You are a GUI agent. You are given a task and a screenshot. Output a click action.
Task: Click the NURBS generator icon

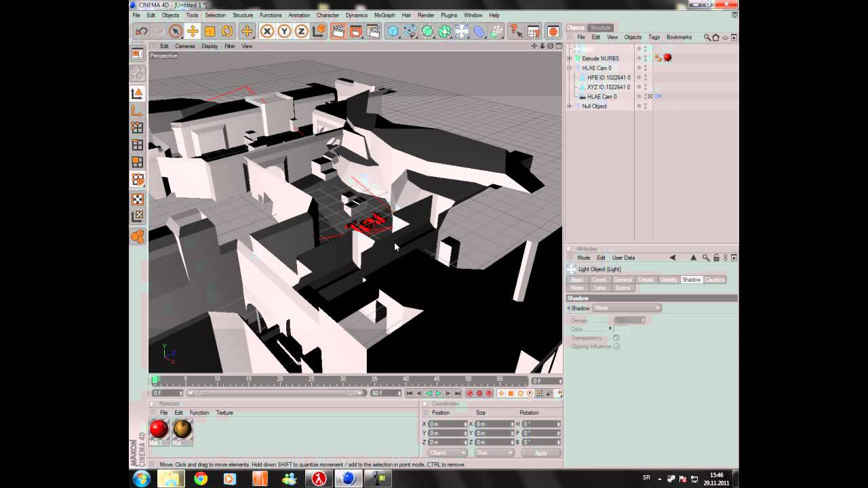(428, 31)
